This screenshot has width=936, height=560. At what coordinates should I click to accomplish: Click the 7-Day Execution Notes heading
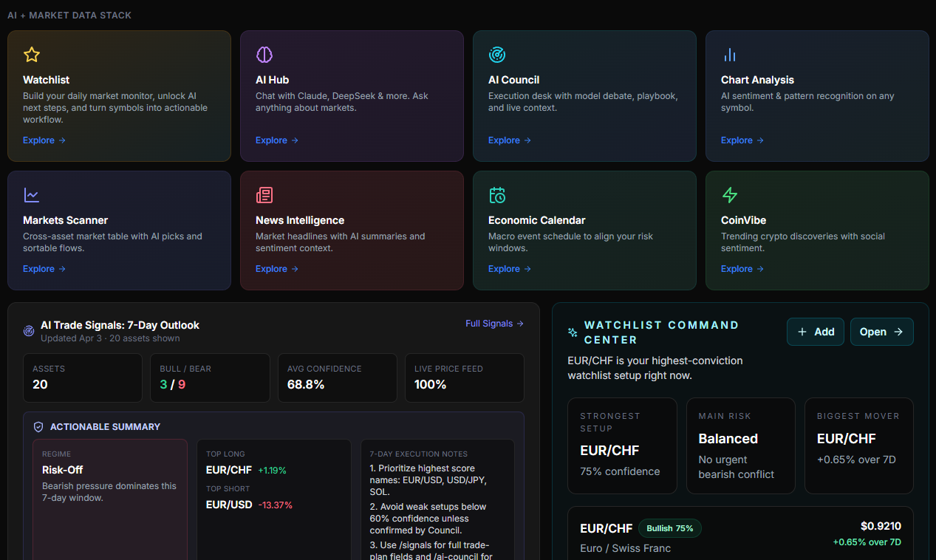(418, 454)
